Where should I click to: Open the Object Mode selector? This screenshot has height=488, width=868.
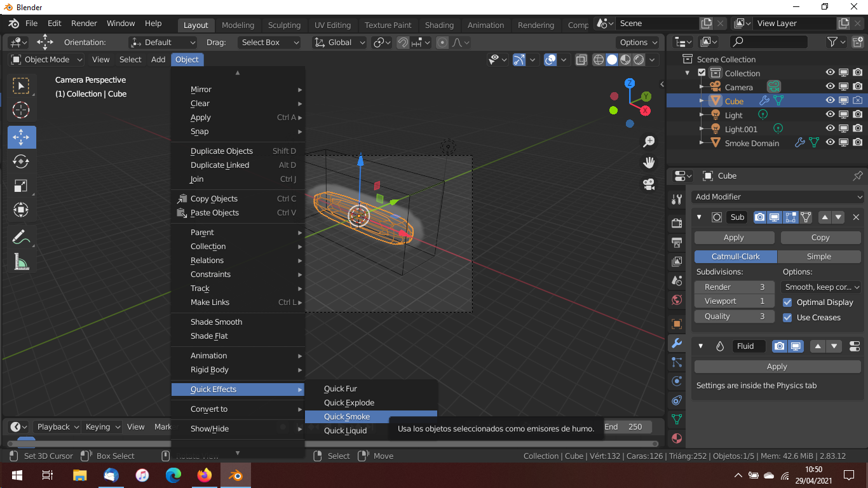click(47, 60)
